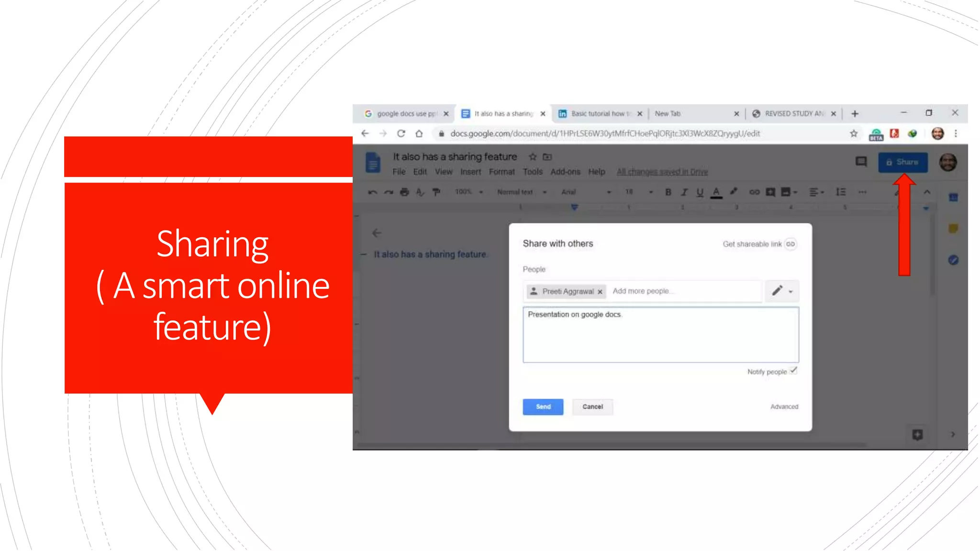Screen dimensions: 980x551
Task: Click the line spacing icon
Action: pyautogui.click(x=841, y=192)
